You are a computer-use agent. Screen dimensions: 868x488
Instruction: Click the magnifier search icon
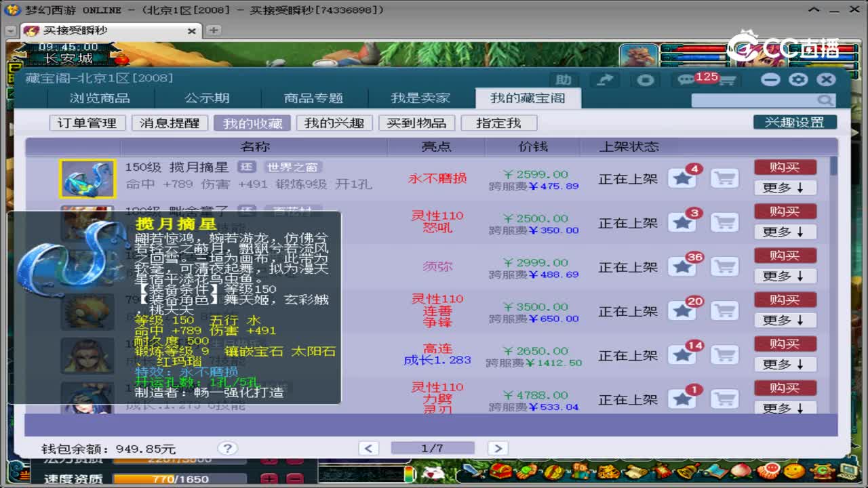pyautogui.click(x=825, y=100)
